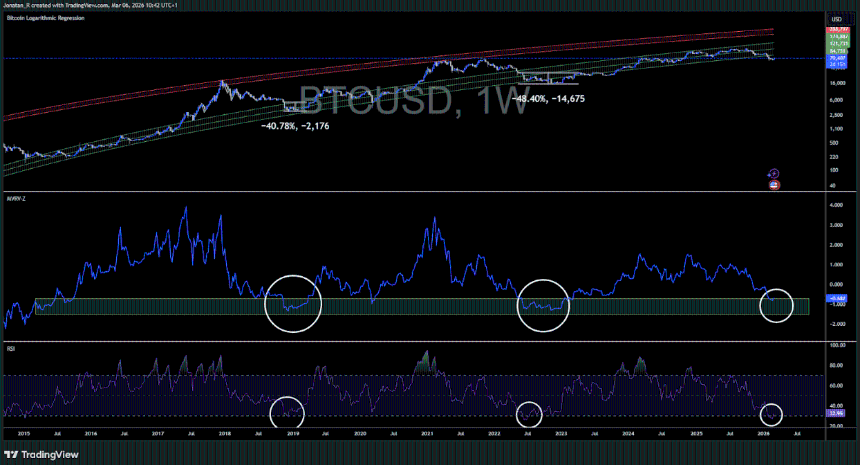The height and width of the screenshot is (465, 860).
Task: Select the 2026 circle on the RSI pane
Action: point(771,413)
